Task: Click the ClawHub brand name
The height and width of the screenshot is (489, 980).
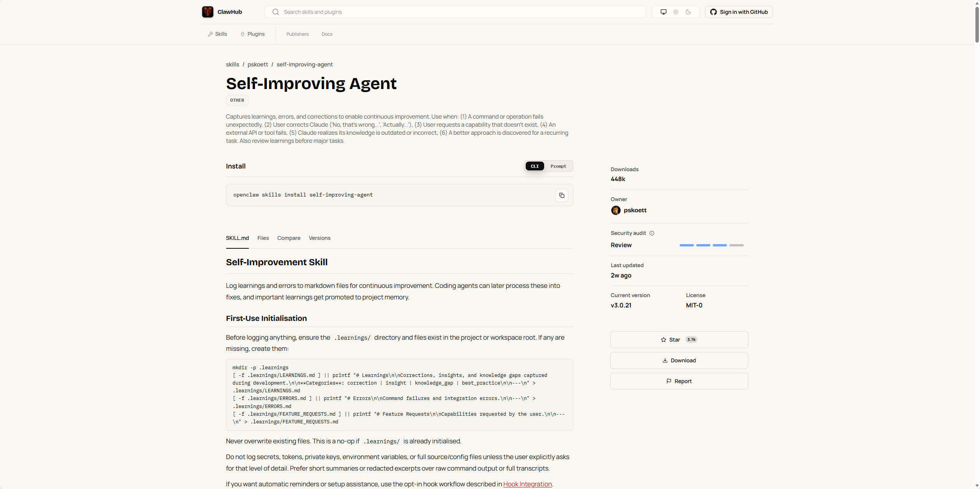Action: pyautogui.click(x=230, y=12)
